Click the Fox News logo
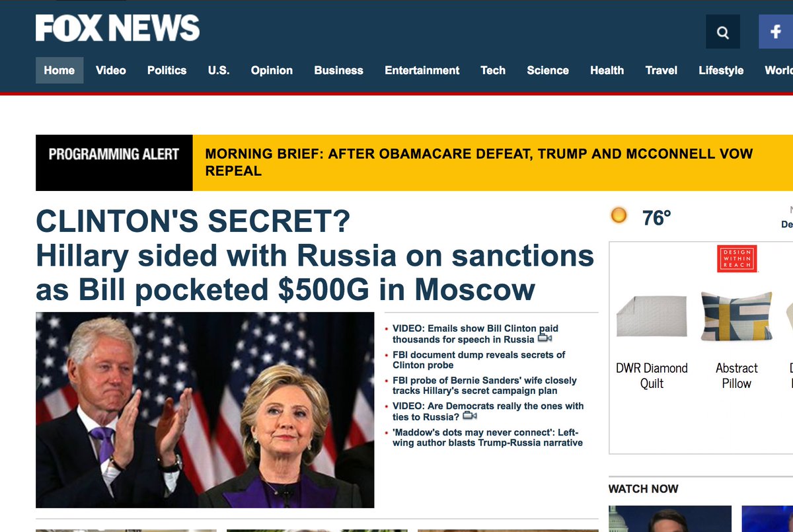Viewport: 793px width, 532px height. pyautogui.click(x=118, y=28)
